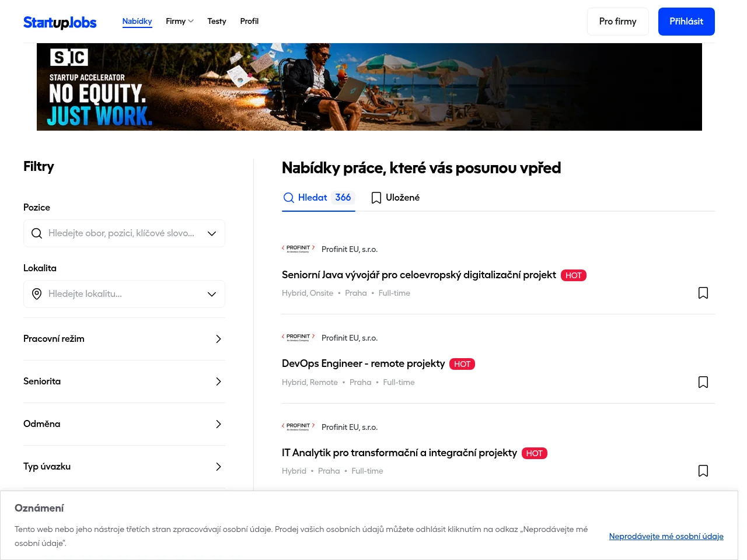Focus the Lokalita search input

tap(124, 294)
